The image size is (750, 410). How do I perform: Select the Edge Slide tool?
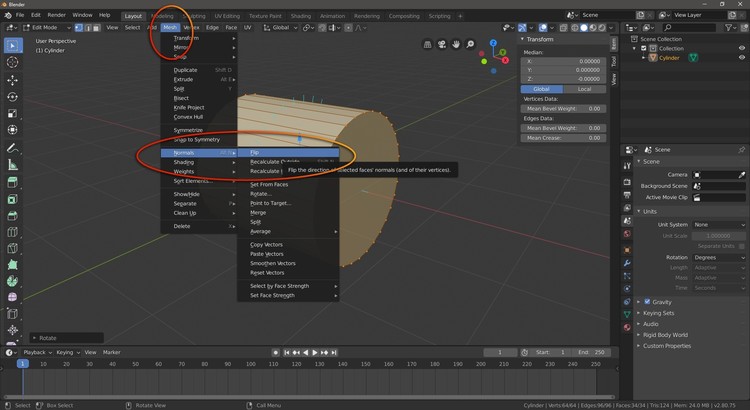pos(13,314)
